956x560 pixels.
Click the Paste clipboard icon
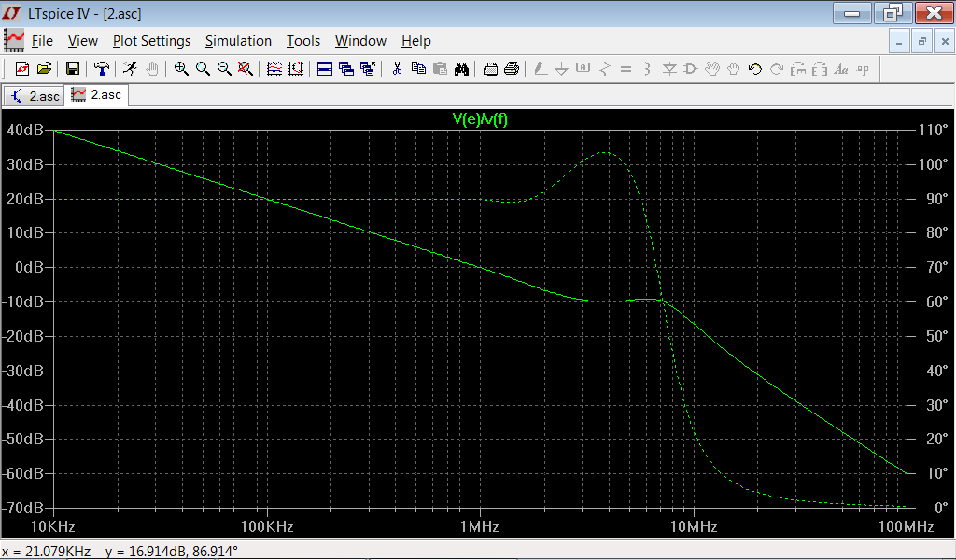coord(440,69)
